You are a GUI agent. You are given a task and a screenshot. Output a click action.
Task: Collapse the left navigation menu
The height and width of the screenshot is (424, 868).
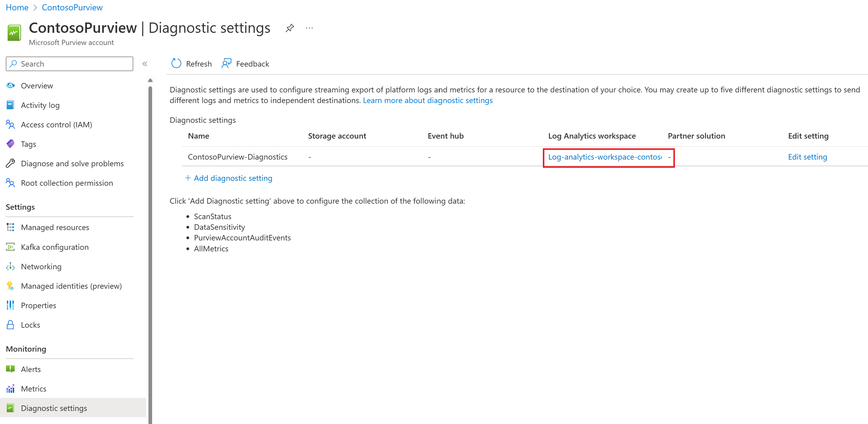tap(145, 64)
